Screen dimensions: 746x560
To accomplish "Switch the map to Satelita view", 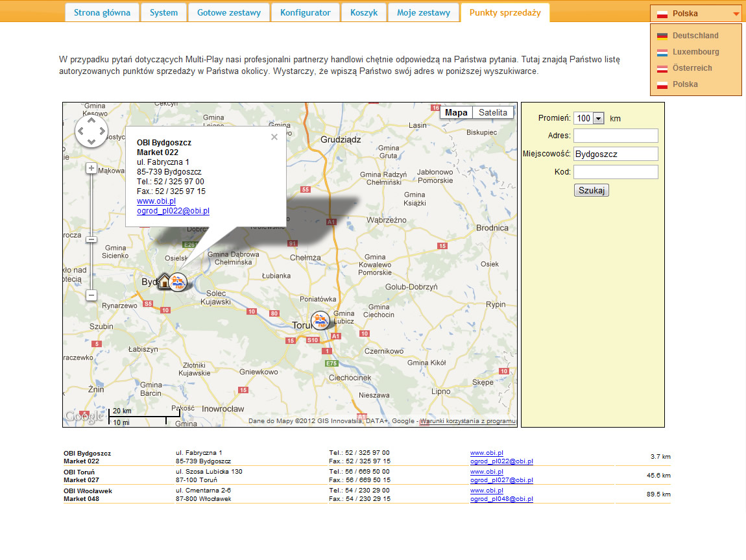I will (493, 113).
